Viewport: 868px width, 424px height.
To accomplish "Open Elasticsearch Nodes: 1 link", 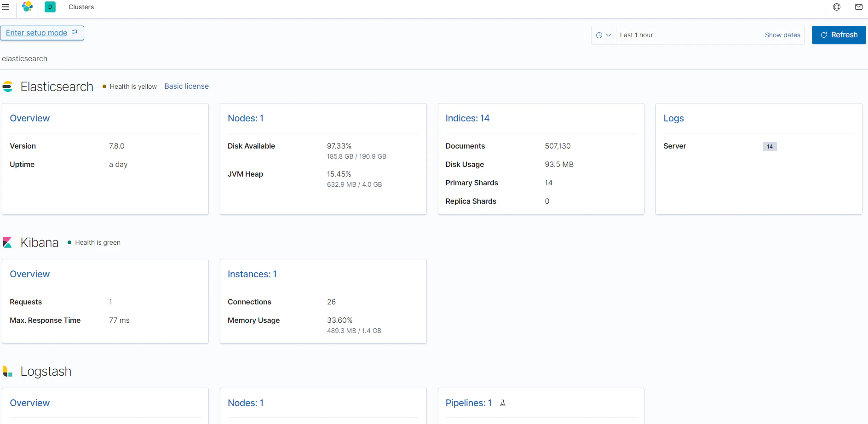I will point(246,118).
